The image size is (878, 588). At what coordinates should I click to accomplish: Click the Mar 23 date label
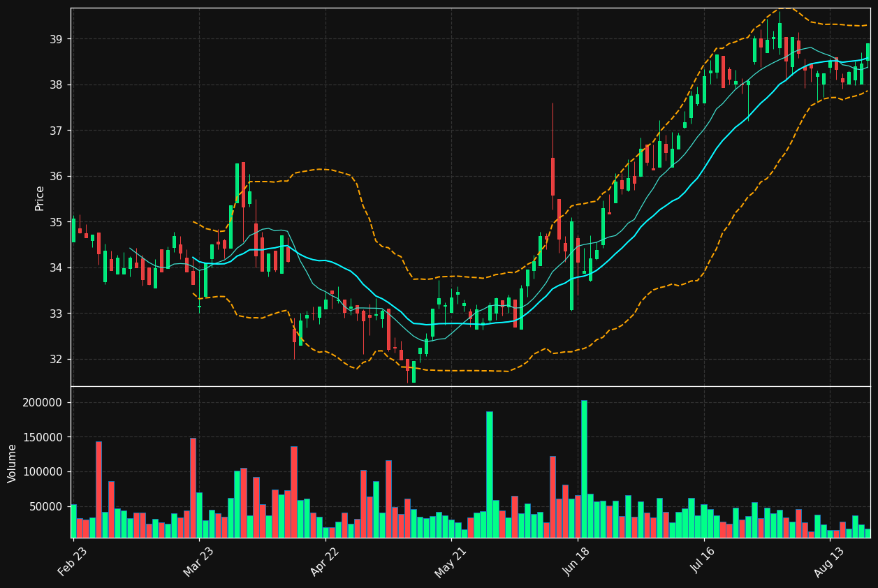point(199,561)
